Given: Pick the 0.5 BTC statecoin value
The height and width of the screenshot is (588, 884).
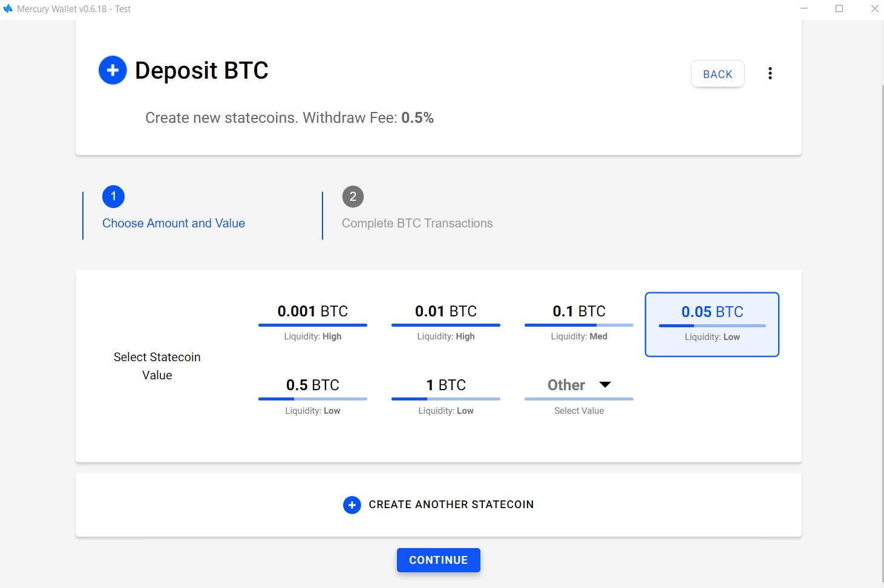Looking at the screenshot, I should [313, 397].
